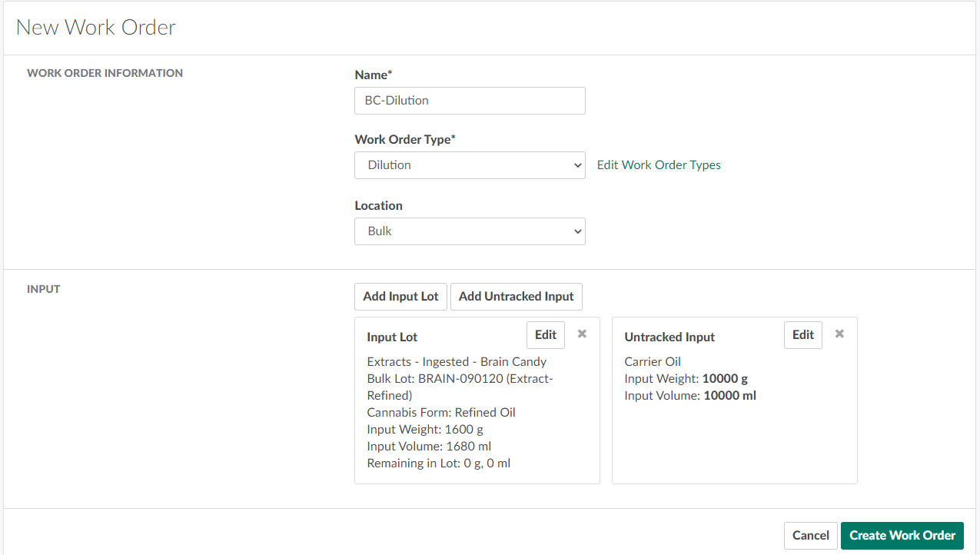Click the Bulk Lot BRAIN-090120 text
980x555 pixels.
point(460,379)
